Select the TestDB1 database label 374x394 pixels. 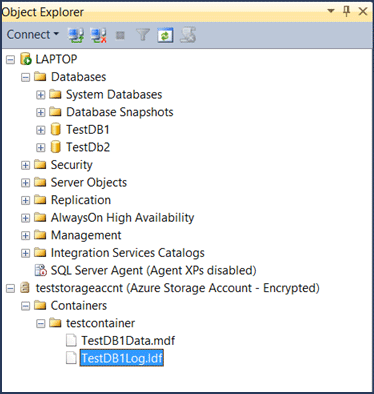click(x=88, y=129)
